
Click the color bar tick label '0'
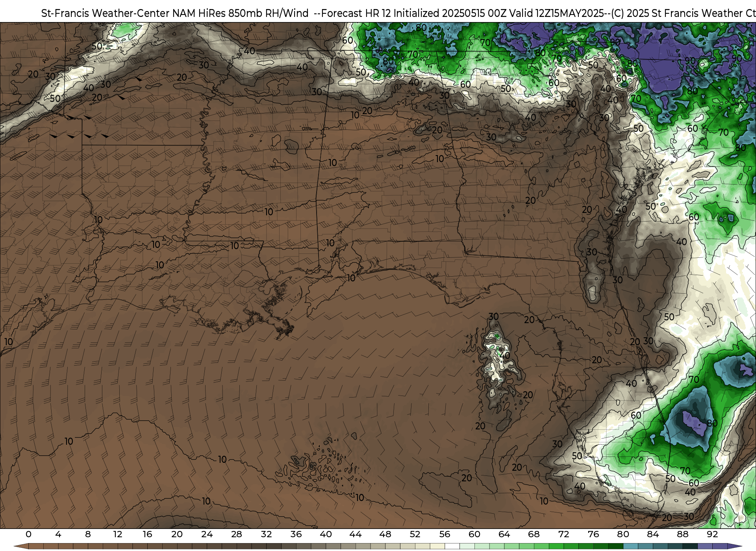click(x=28, y=534)
